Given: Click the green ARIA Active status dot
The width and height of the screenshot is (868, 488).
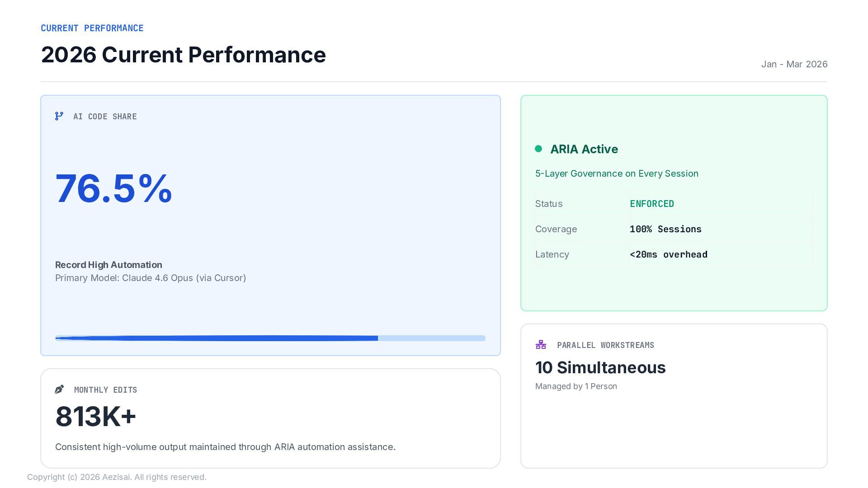Looking at the screenshot, I should (538, 149).
